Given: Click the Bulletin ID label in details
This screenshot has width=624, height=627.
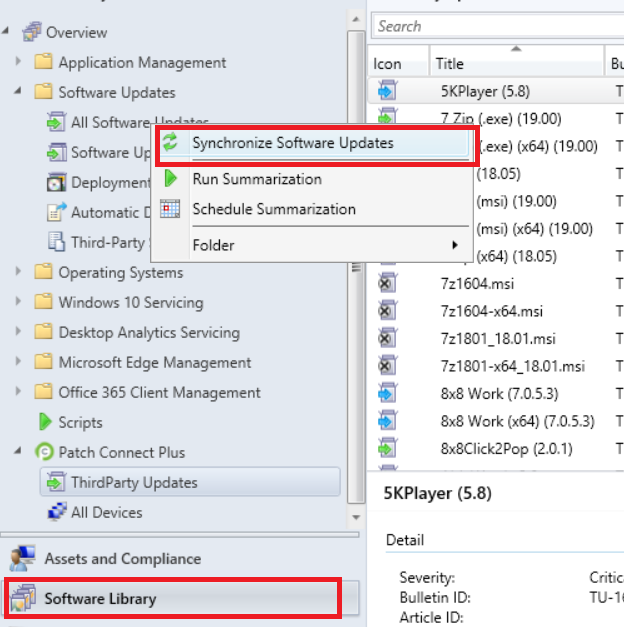Looking at the screenshot, I should click(x=435, y=597).
